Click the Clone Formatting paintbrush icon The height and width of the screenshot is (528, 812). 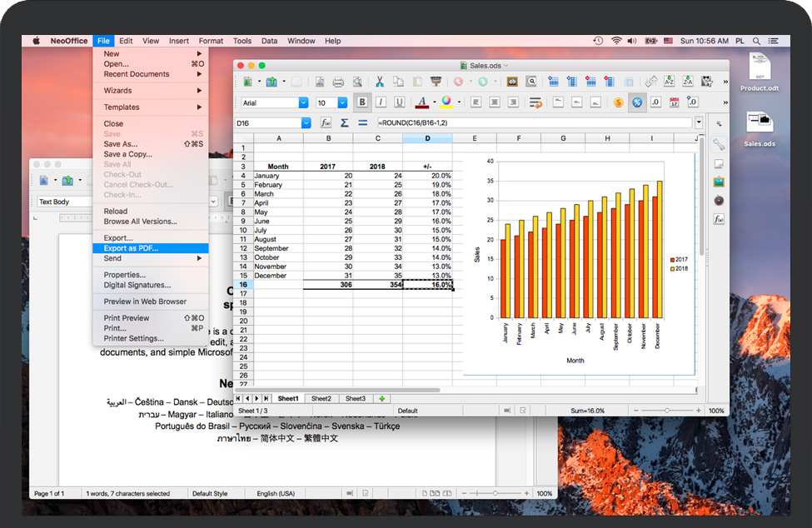(x=435, y=82)
